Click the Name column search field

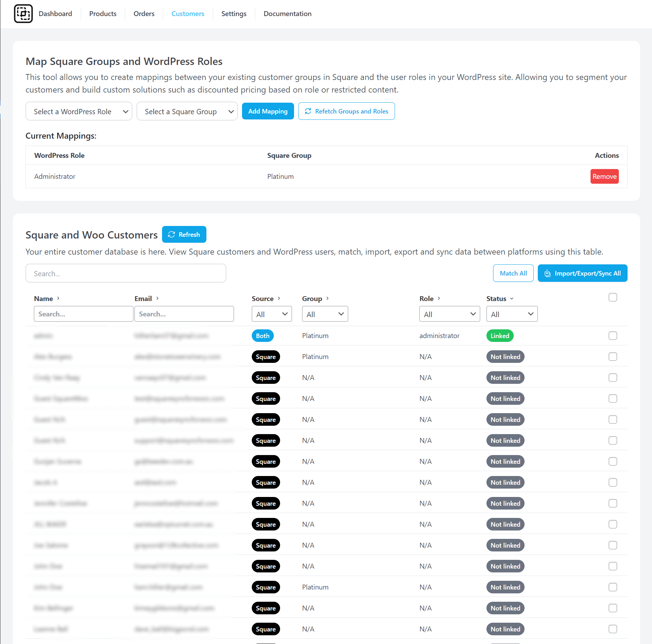click(83, 314)
